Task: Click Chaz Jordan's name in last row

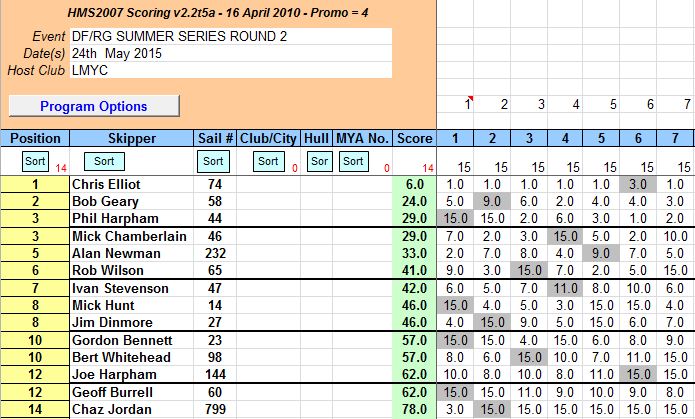Action: [x=131, y=409]
